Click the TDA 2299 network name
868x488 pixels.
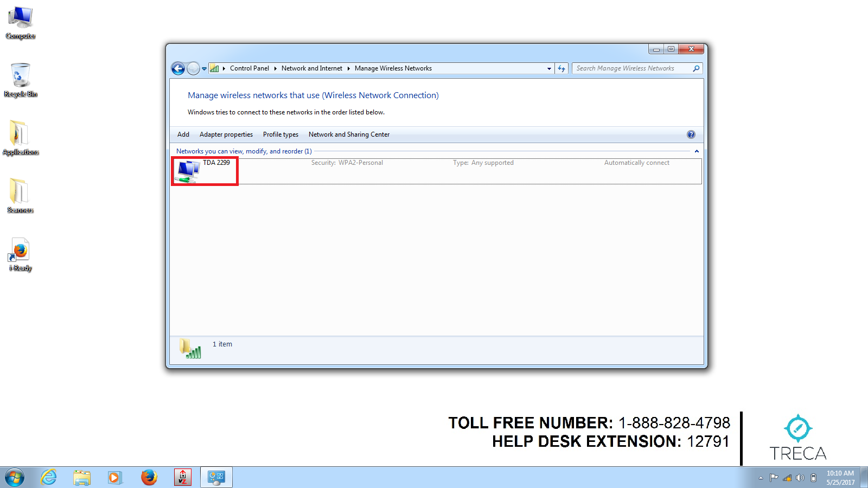pyautogui.click(x=216, y=163)
